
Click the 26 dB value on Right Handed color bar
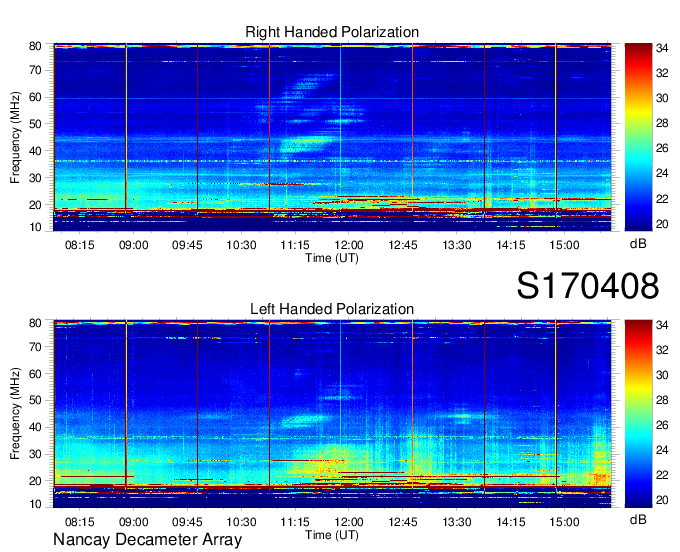pyautogui.click(x=662, y=148)
